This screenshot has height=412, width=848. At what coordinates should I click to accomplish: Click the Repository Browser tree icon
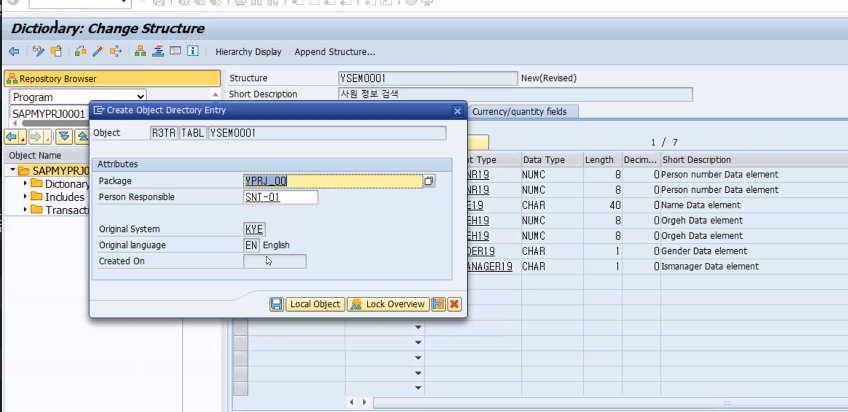click(12, 78)
